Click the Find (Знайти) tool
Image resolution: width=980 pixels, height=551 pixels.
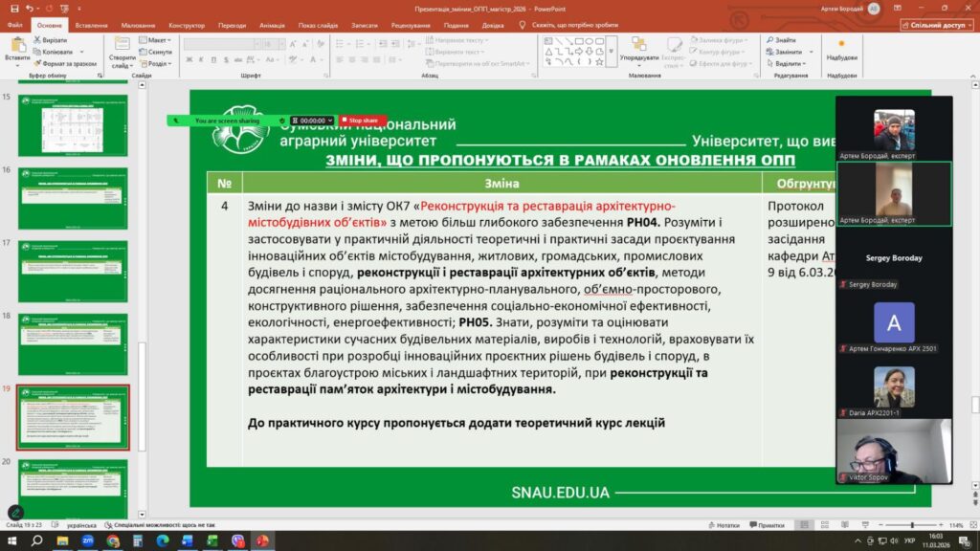click(780, 40)
